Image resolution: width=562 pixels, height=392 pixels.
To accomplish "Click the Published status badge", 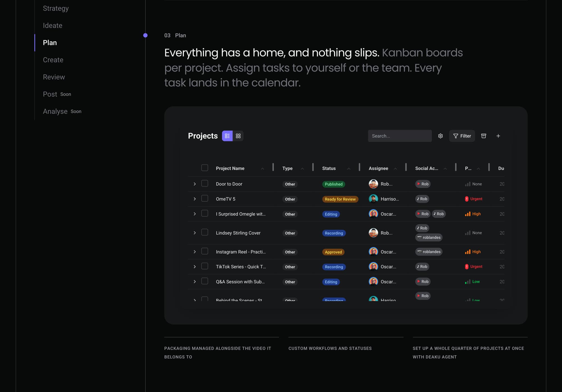I will 334,184.
